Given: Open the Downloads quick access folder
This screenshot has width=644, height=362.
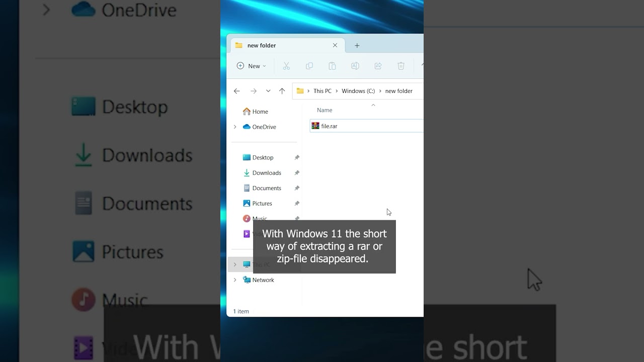Looking at the screenshot, I should (x=267, y=173).
